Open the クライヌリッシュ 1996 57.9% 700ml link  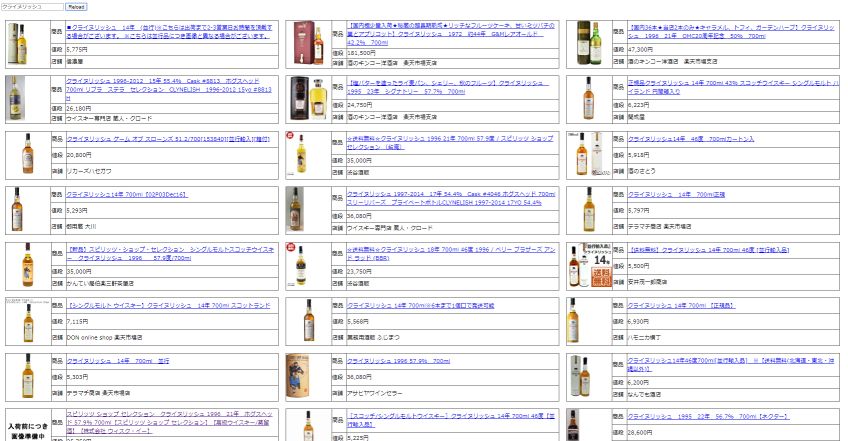pos(399,361)
